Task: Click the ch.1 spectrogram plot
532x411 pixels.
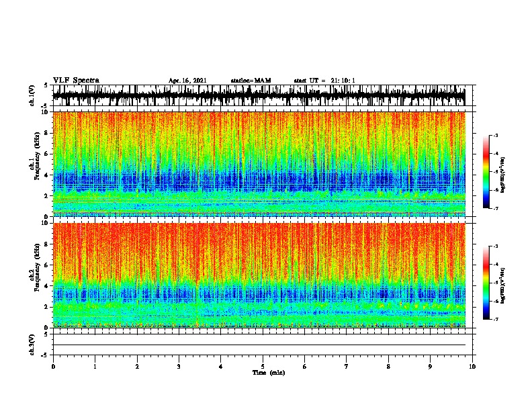Action: point(259,164)
